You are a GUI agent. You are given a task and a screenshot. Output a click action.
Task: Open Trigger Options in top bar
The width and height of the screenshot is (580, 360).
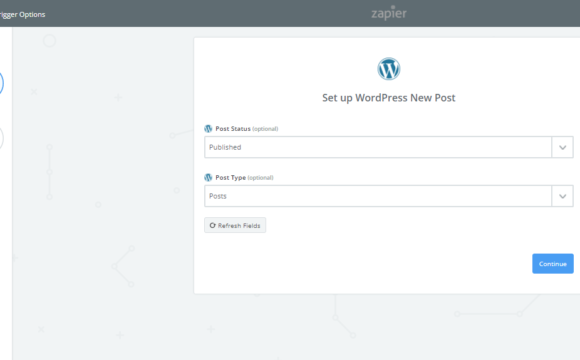(x=22, y=14)
